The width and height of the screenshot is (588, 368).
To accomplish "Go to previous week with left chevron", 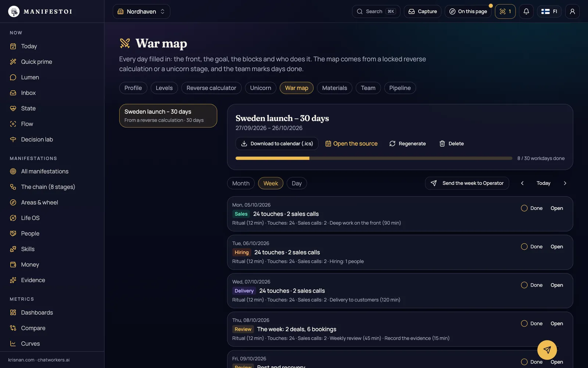I will click(x=522, y=183).
